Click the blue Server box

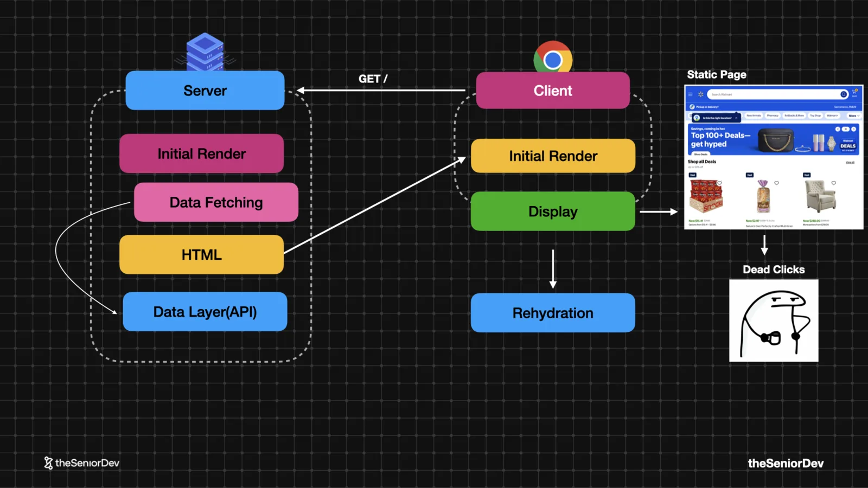205,91
